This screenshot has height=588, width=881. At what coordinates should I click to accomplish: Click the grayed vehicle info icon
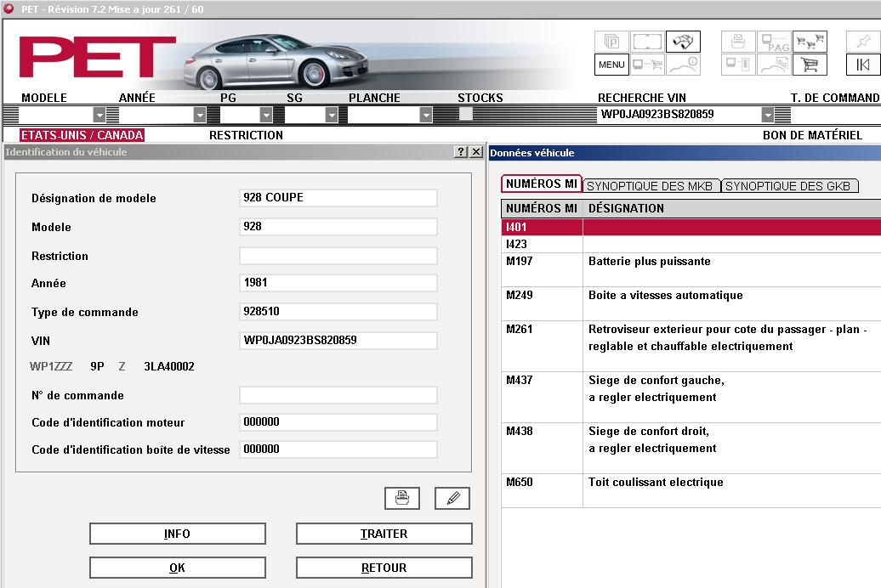tap(683, 65)
